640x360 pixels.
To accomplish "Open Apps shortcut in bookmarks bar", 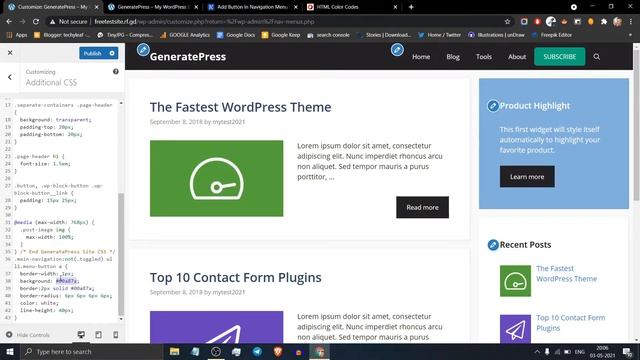I will point(17,35).
